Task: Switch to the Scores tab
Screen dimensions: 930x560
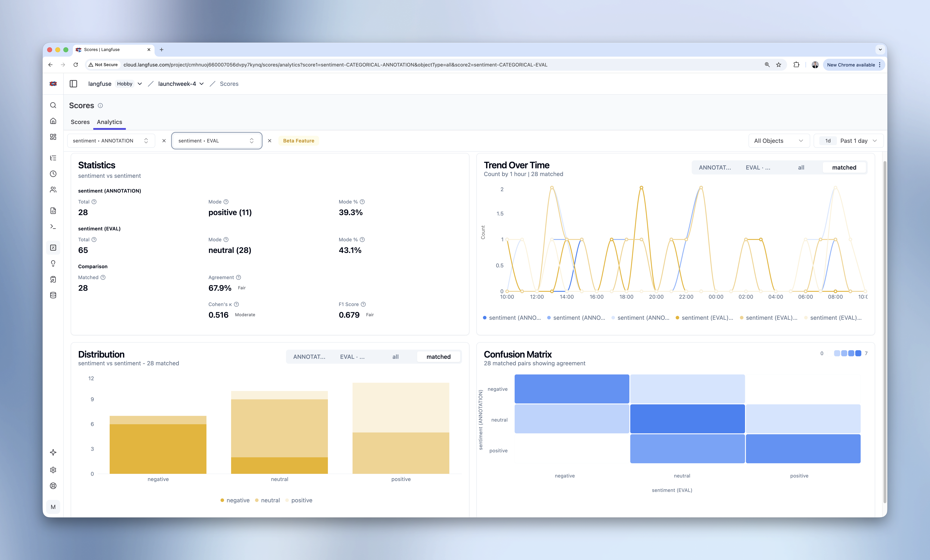Action: point(80,122)
